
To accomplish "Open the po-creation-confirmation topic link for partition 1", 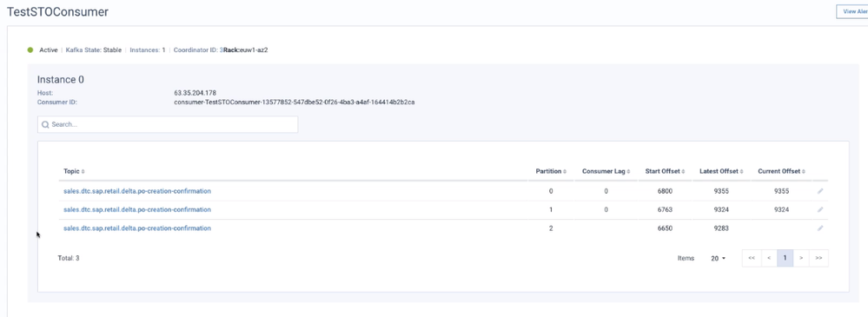I will tap(137, 209).
